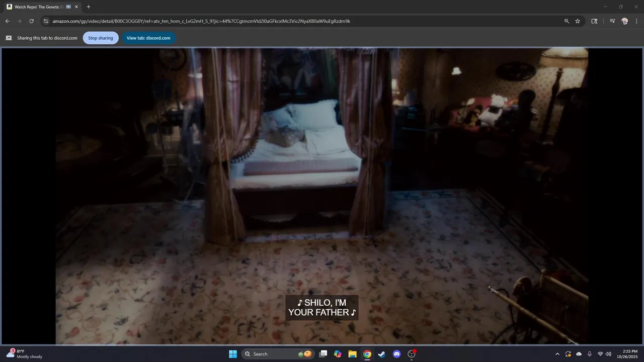This screenshot has width=644, height=362.
Task: Launch Microsoft Copilot from the taskbar
Action: 338,354
